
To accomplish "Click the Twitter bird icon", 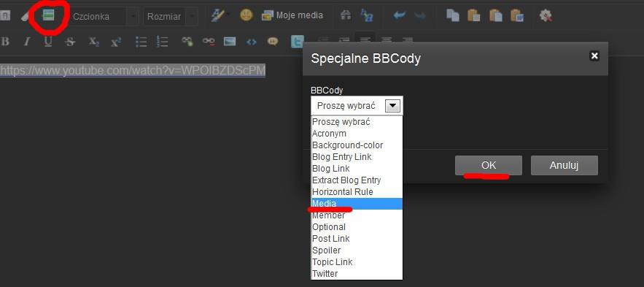I will point(297,41).
